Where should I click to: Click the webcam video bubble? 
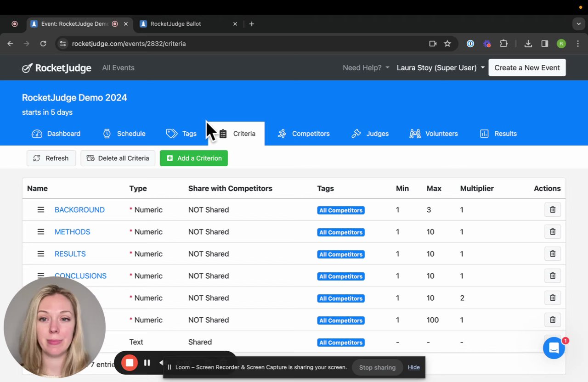55,327
